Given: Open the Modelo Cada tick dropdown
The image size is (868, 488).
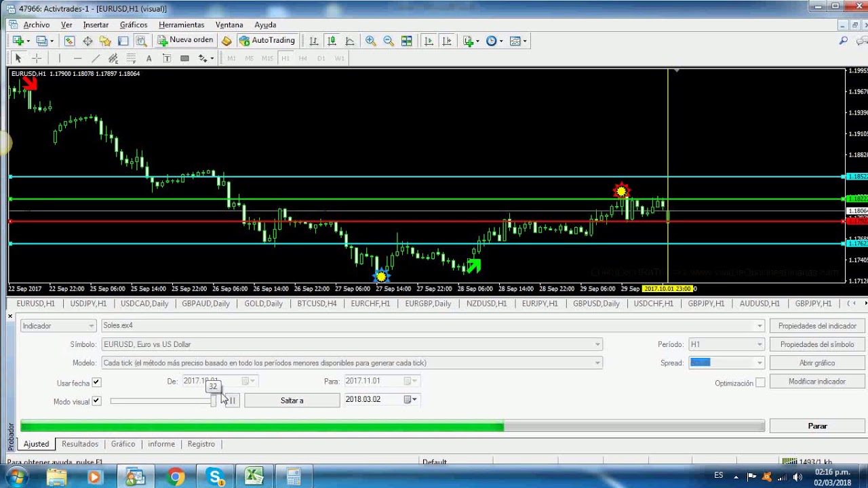Looking at the screenshot, I should click(351, 363).
